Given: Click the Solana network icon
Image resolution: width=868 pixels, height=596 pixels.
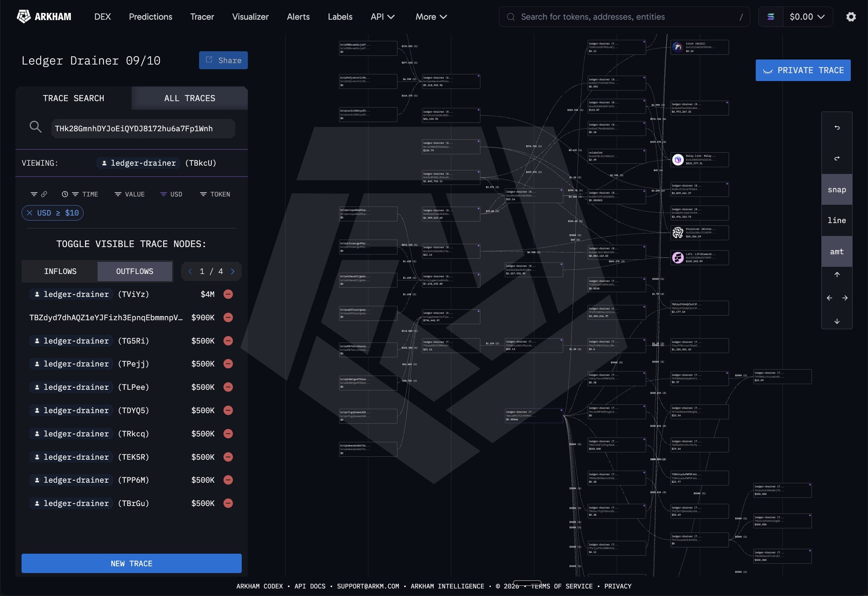Looking at the screenshot, I should tap(770, 17).
